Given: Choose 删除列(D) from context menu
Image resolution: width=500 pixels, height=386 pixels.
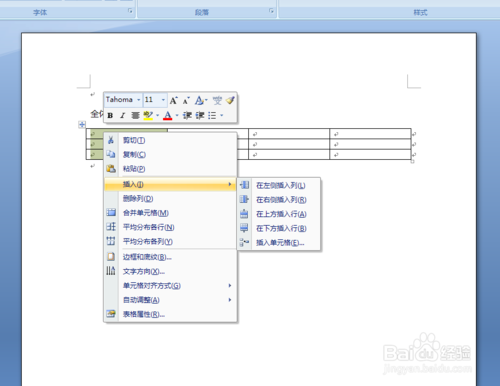Looking at the screenshot, I should point(171,198).
